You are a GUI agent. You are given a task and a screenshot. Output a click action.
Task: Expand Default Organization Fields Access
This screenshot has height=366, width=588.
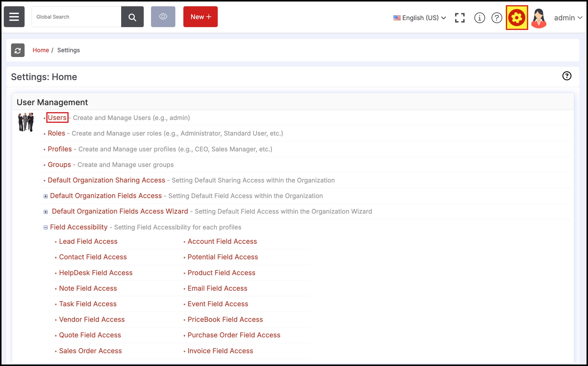45,196
